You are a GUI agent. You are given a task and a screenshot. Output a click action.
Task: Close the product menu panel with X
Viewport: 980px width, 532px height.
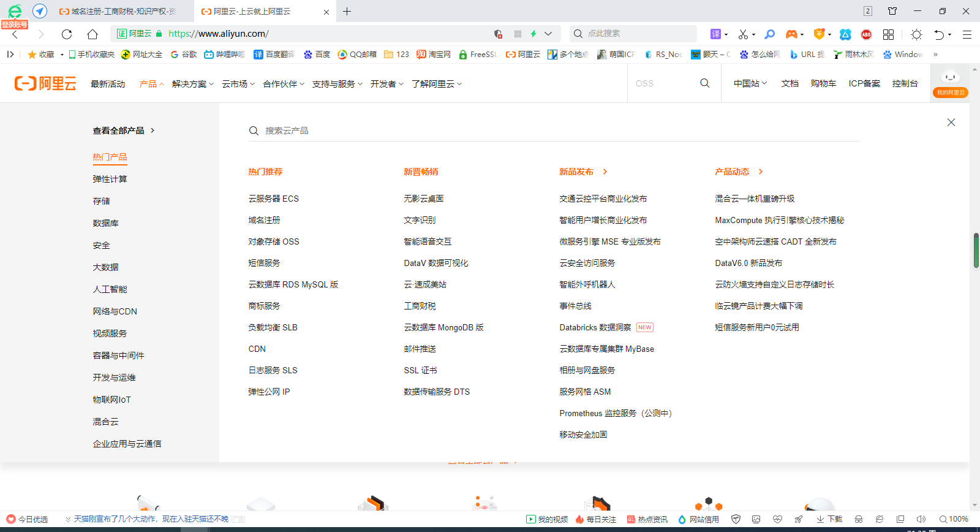pyautogui.click(x=951, y=123)
